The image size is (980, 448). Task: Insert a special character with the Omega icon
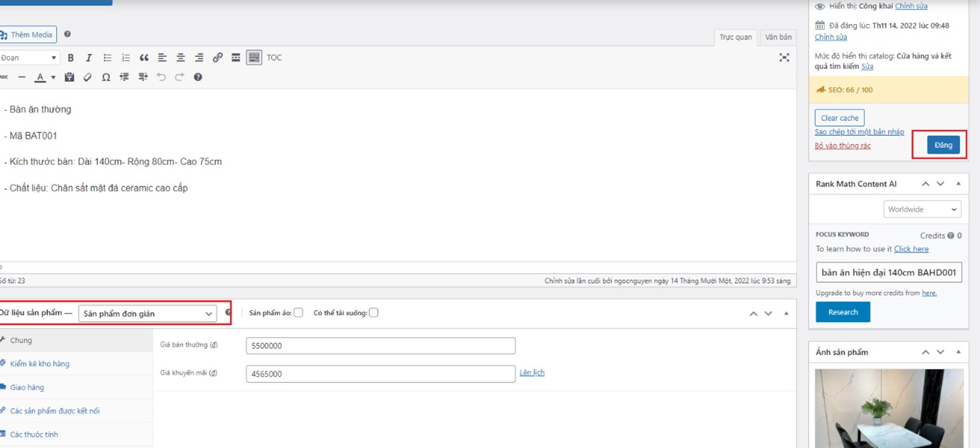[106, 77]
